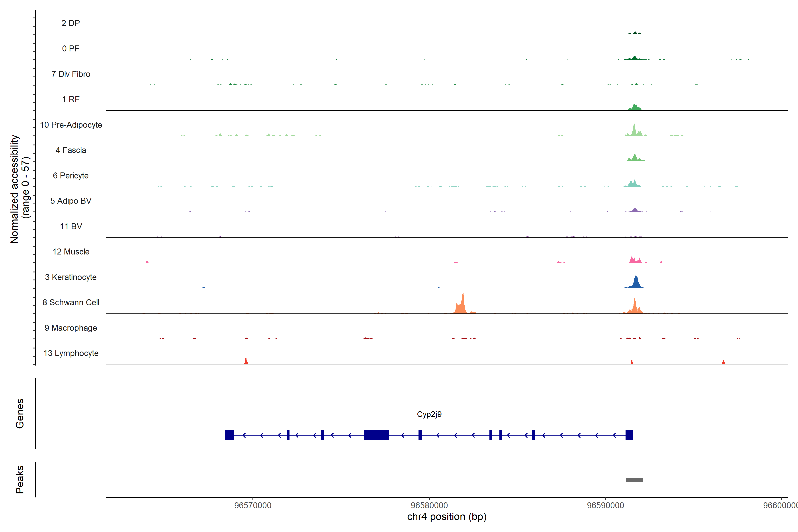The image size is (798, 532).
Task: Click the leftmost Cyp2j9 exon block
Action: pos(229,435)
